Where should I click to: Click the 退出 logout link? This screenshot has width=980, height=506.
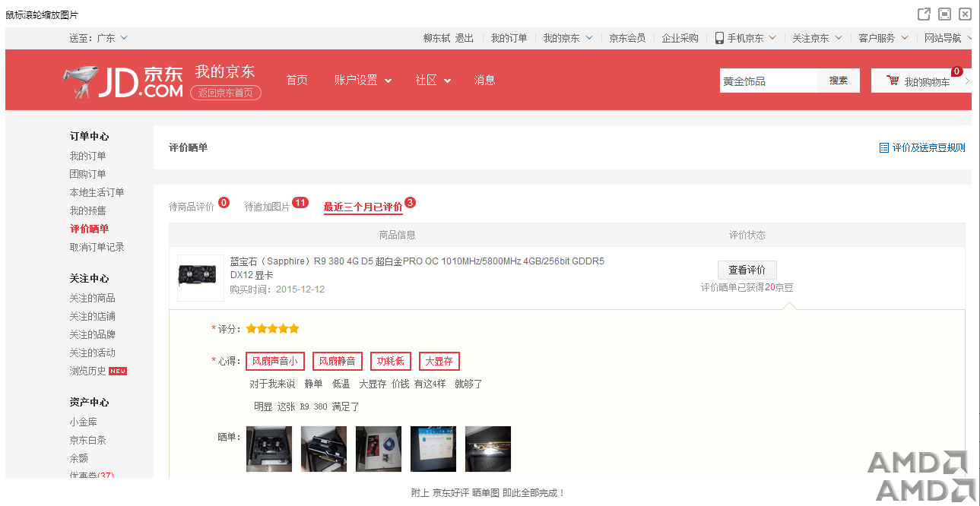[465, 38]
